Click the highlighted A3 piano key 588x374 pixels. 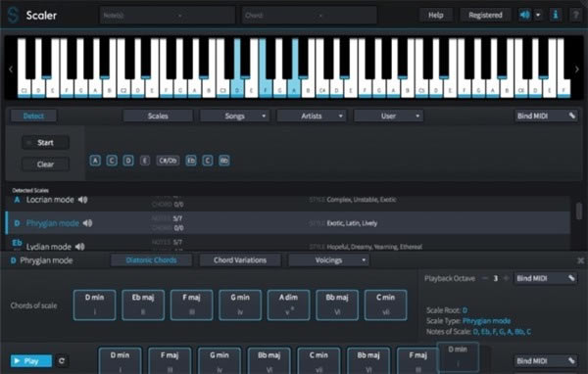coord(294,88)
